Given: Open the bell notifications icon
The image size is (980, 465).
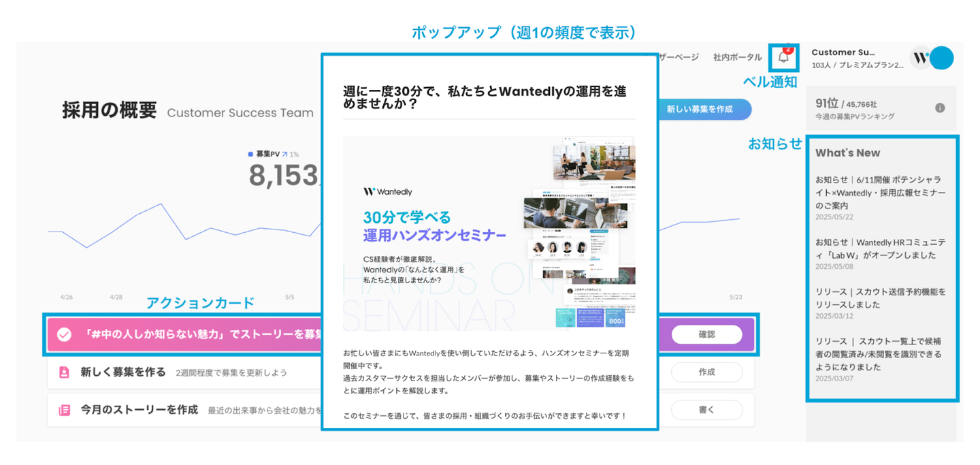Looking at the screenshot, I should 783,57.
